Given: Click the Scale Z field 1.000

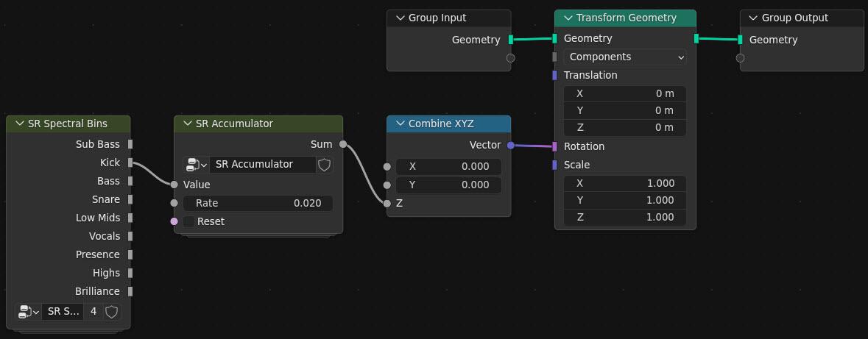Looking at the screenshot, I should 625,218.
